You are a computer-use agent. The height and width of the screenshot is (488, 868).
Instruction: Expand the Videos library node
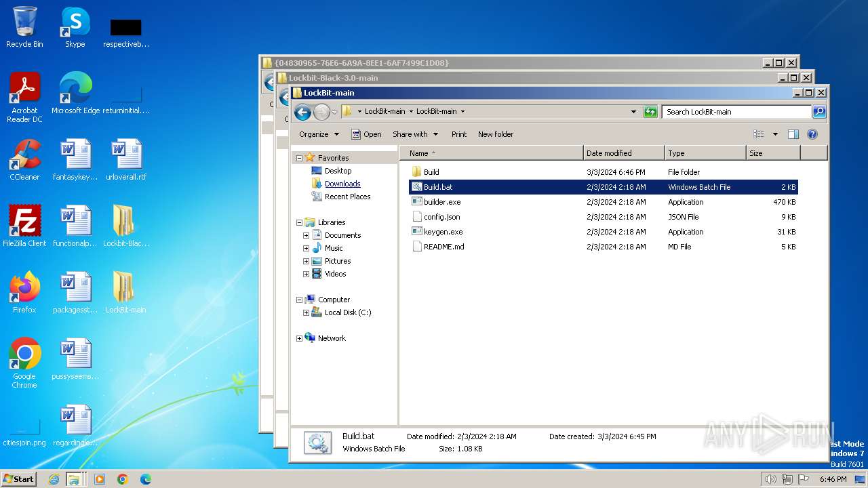click(306, 274)
